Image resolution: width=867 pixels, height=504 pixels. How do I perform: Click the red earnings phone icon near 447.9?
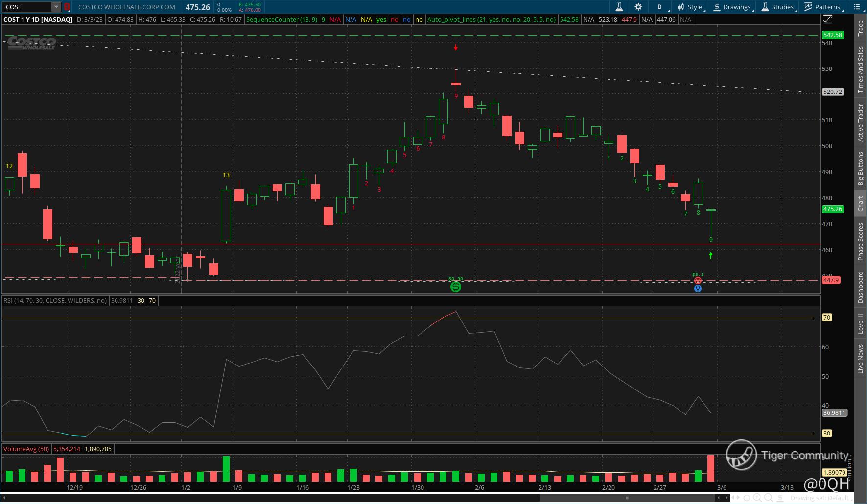698,280
